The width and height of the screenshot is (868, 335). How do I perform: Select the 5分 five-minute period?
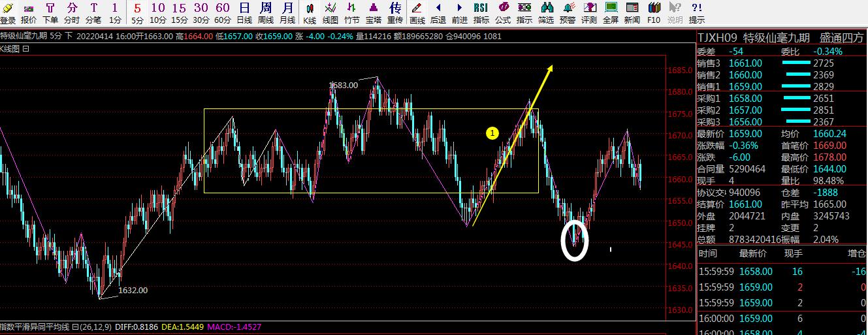point(137,12)
